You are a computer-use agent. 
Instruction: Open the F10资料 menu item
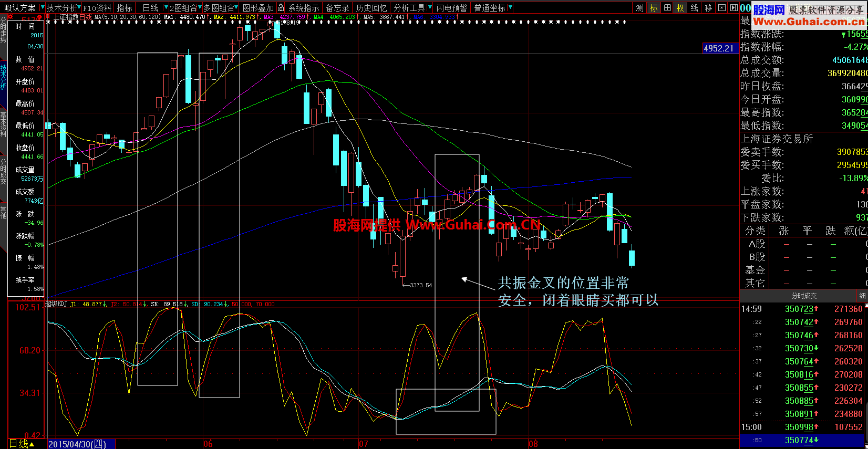coord(97,8)
